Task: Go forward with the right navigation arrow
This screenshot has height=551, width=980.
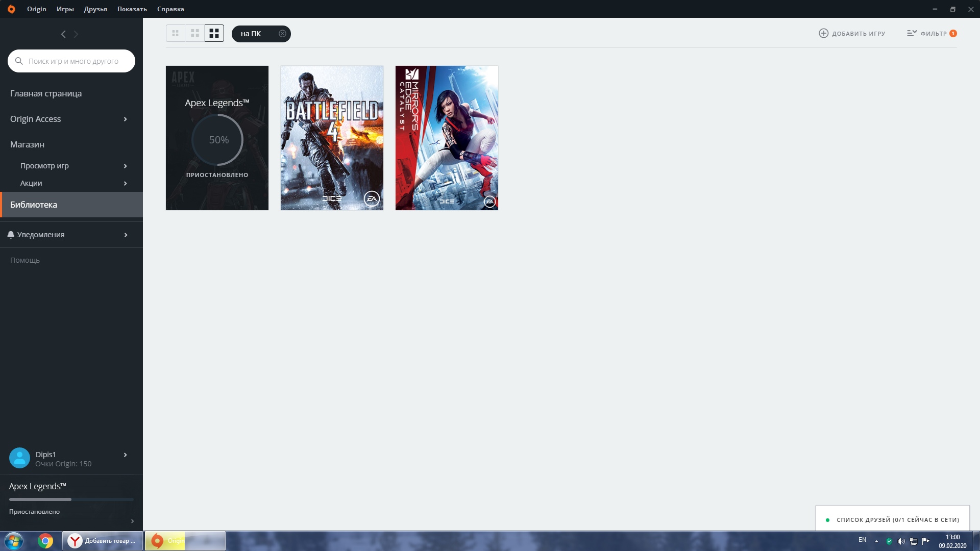Action: tap(76, 34)
